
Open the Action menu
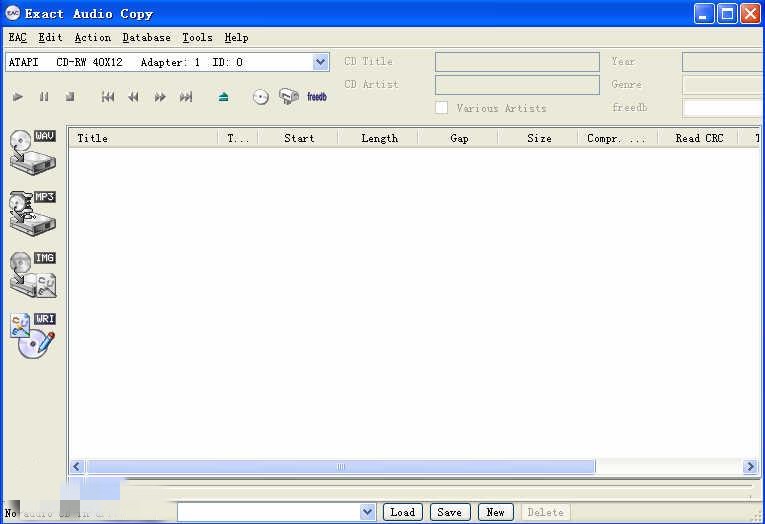pos(92,37)
